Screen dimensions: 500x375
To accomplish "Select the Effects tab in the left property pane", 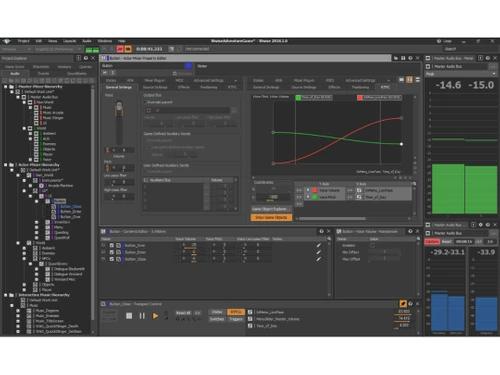I will [184, 87].
